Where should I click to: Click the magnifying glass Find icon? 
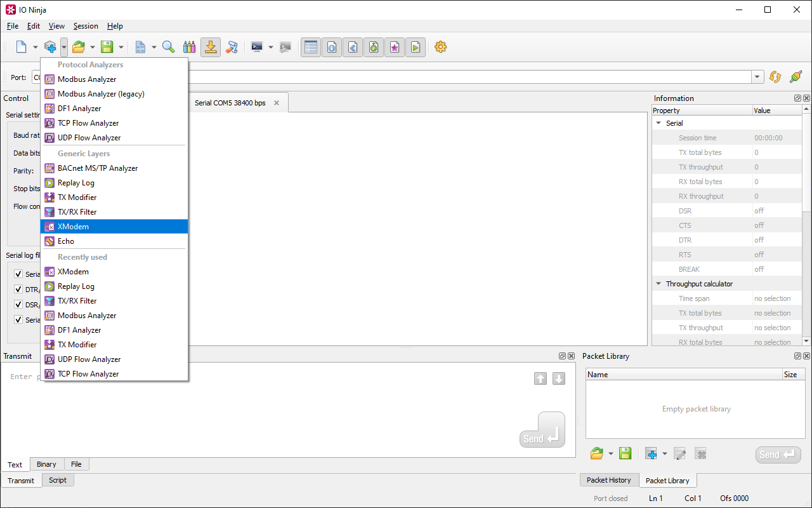(168, 47)
